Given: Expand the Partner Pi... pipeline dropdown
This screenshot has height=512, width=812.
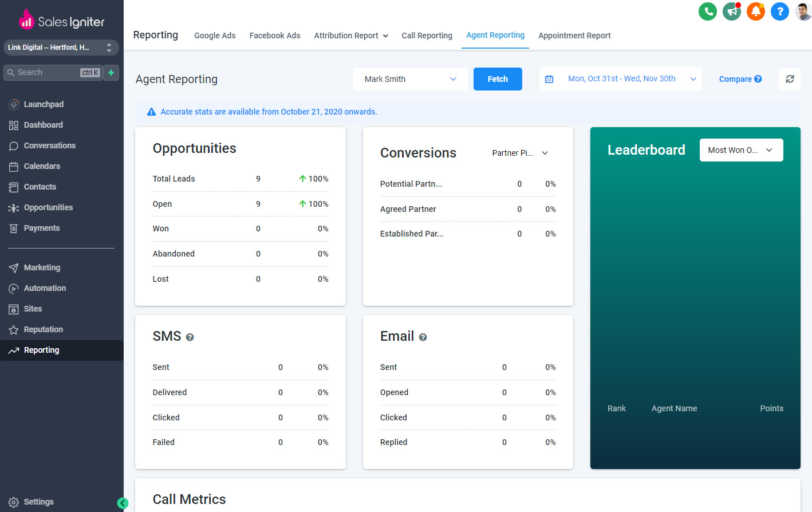Looking at the screenshot, I should 521,153.
